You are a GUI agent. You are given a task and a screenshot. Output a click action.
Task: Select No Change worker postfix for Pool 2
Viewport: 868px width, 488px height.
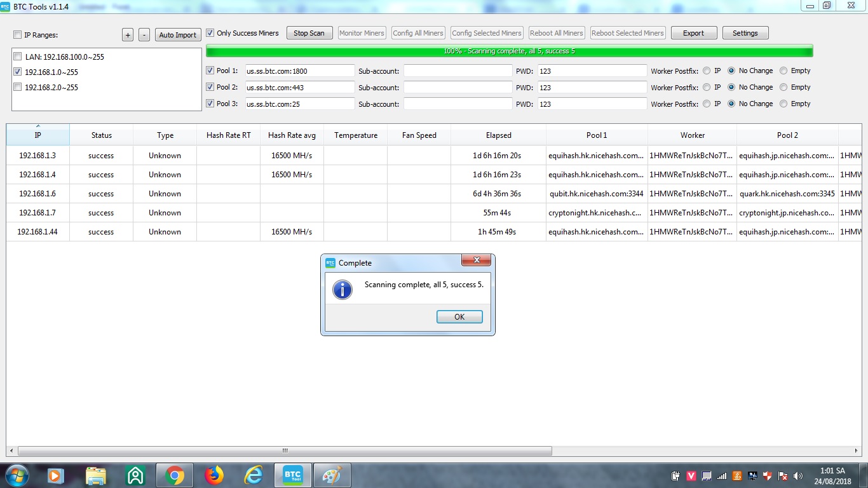point(731,87)
